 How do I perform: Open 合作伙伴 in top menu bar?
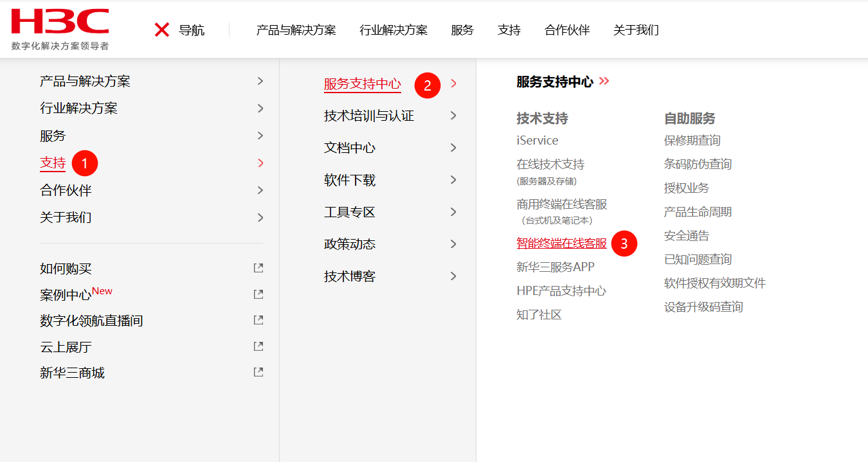point(567,30)
